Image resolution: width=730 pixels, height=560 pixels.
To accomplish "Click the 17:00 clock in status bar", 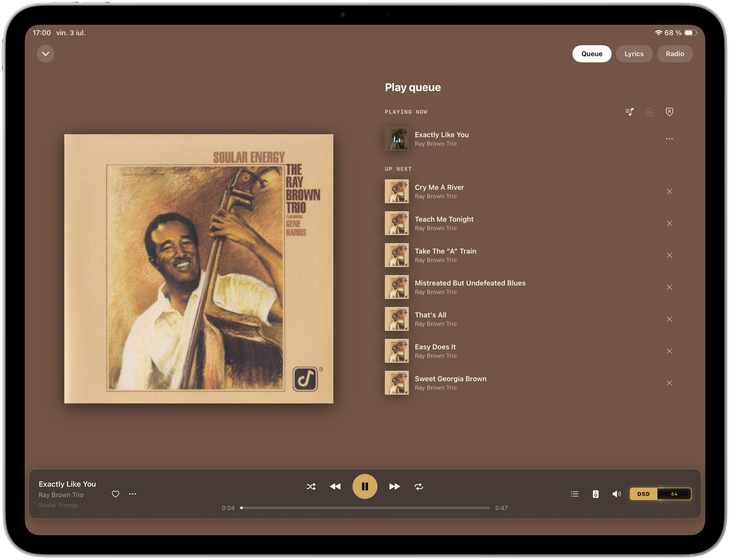I will point(42,33).
